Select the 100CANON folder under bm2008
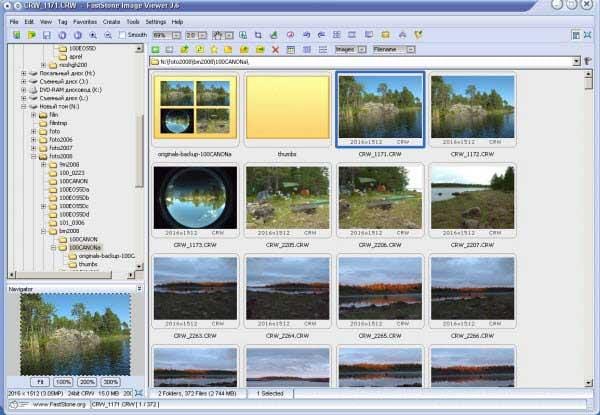The image size is (600, 415). 83,239
